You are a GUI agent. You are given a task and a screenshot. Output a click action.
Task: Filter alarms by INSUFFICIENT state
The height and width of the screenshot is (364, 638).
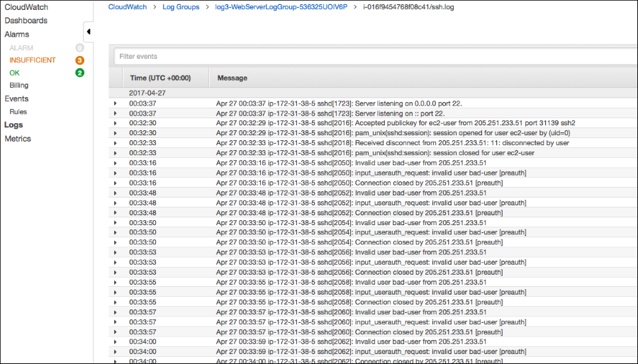coord(33,60)
